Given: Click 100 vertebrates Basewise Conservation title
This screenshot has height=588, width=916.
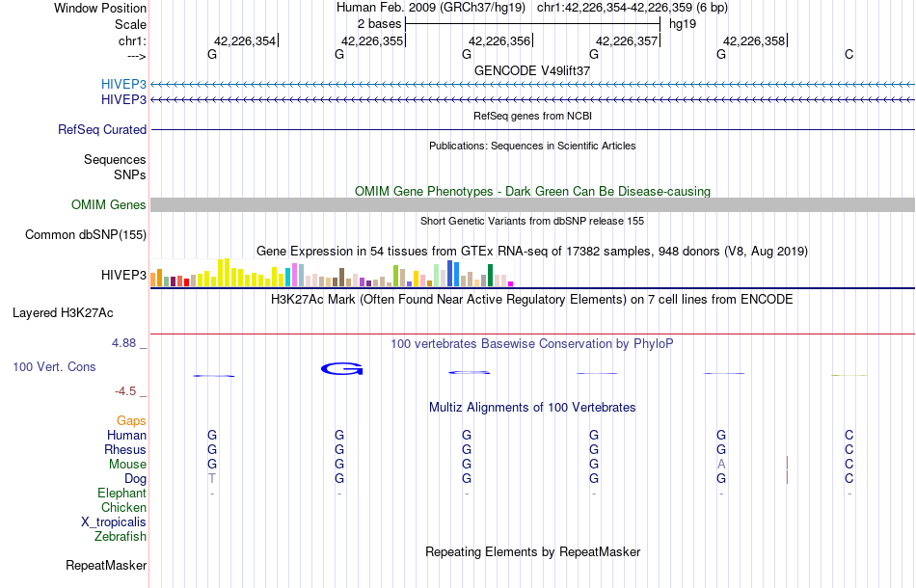Looking at the screenshot, I should tap(532, 344).
